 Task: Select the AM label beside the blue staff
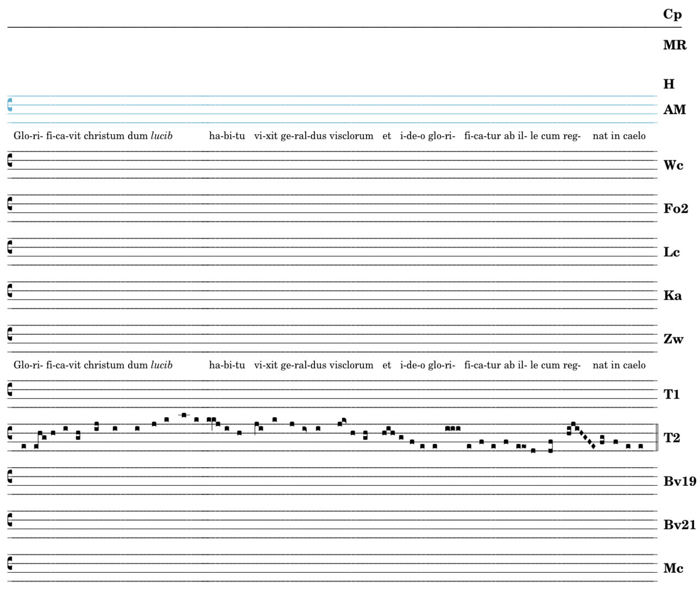(674, 110)
